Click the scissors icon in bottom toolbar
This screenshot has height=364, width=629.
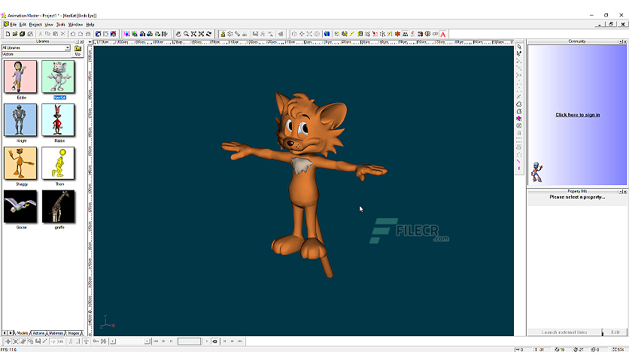click(104, 341)
